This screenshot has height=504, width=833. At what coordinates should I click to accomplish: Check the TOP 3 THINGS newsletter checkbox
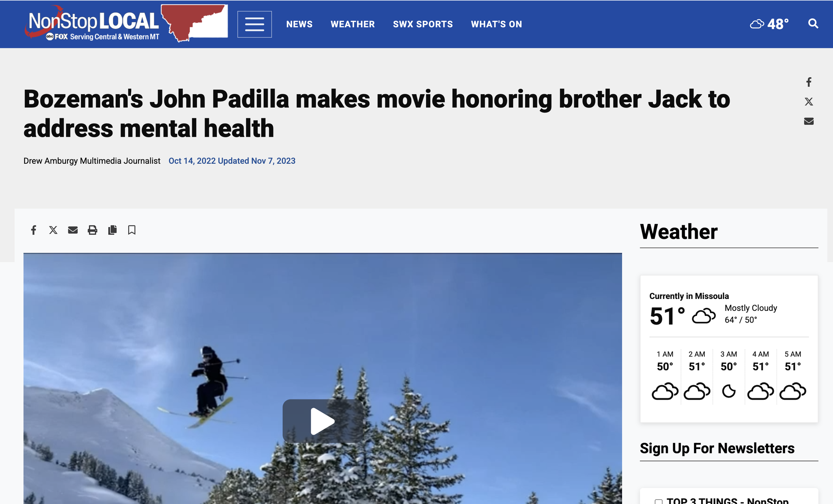(658, 501)
